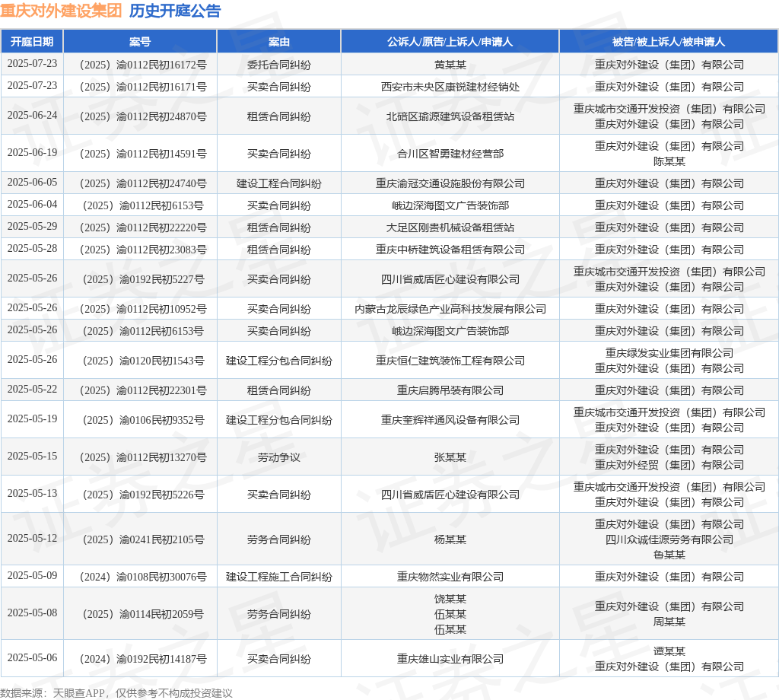Viewport: 779px width, 700px height.
Task: Open case number (2025)渝0112民初22220号
Action: pyautogui.click(x=143, y=228)
